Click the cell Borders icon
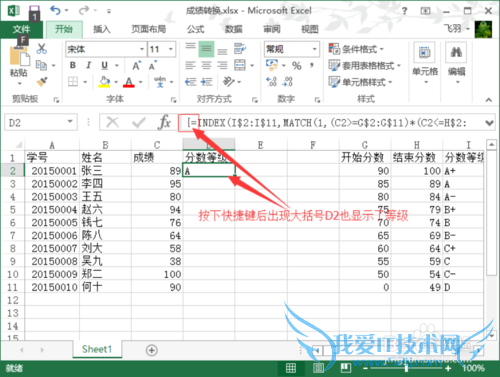Screen dimensions: 500x377 73,82
